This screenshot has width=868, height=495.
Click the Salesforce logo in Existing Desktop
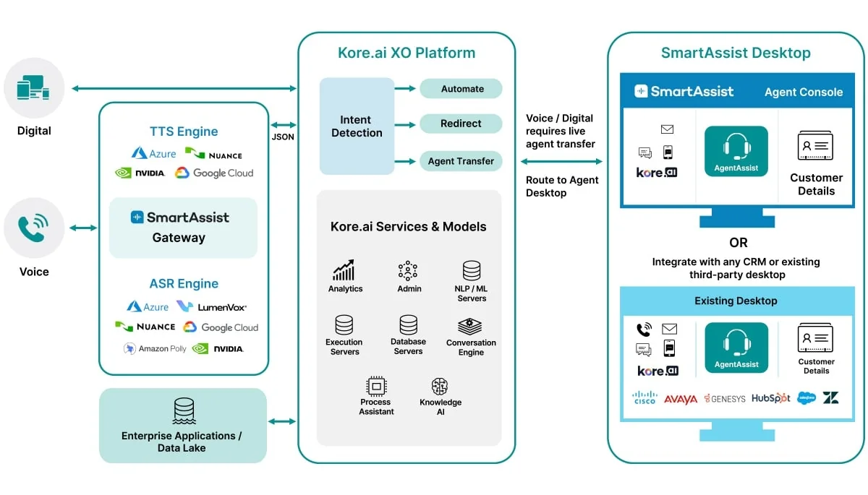click(x=805, y=397)
